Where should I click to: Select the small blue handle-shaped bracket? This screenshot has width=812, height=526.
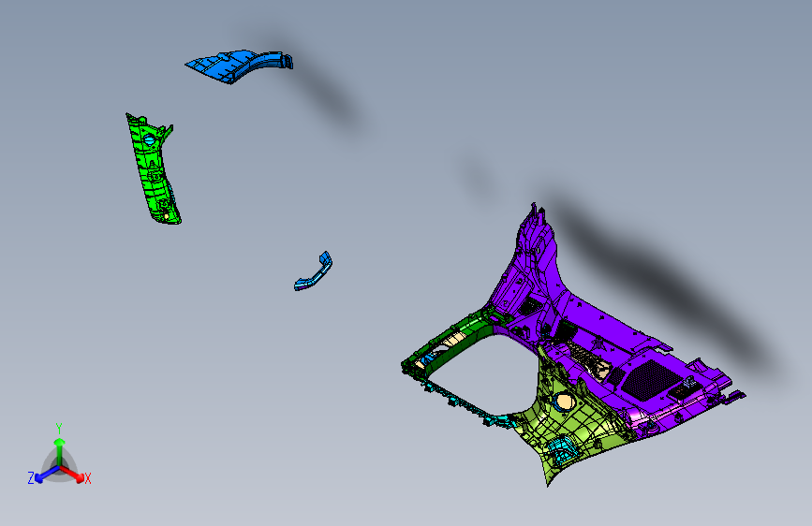point(314,271)
